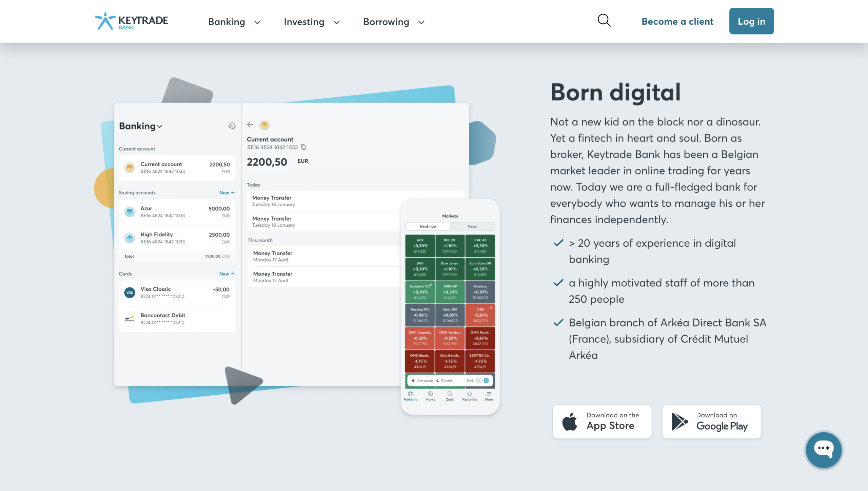The width and height of the screenshot is (868, 491).
Task: Select the AEX heatmap tile
Action: (x=420, y=246)
